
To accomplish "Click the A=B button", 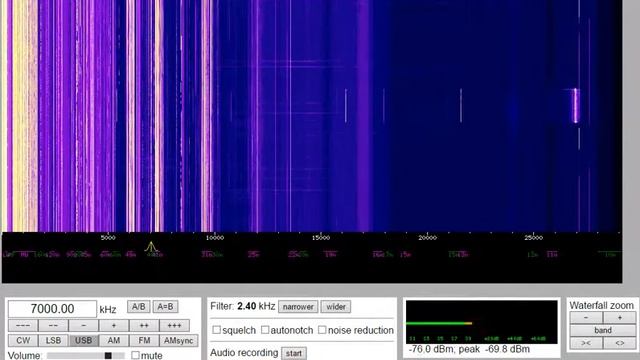I will pos(165,307).
